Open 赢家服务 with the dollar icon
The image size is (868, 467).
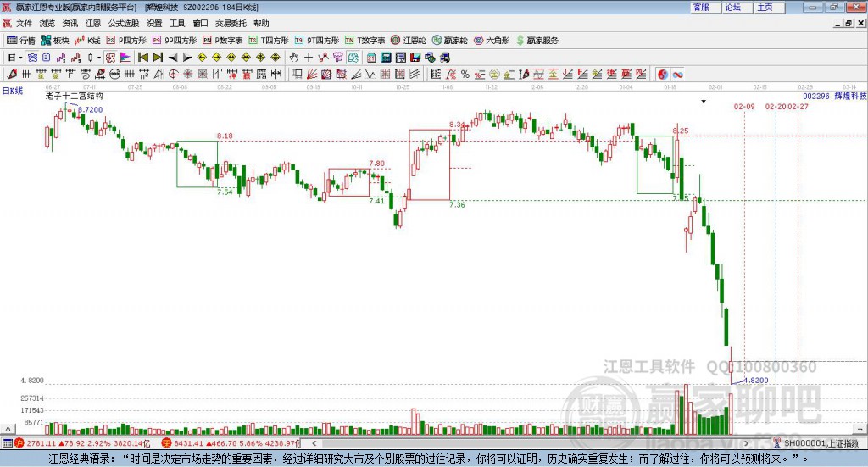[537, 41]
